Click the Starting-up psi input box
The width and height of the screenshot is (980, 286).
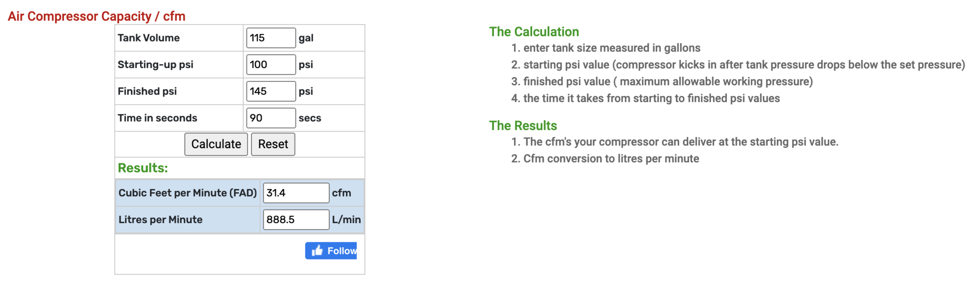tap(270, 64)
